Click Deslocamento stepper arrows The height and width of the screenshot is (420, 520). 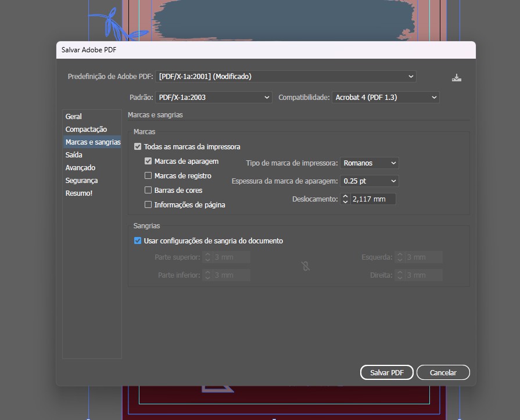coord(345,199)
